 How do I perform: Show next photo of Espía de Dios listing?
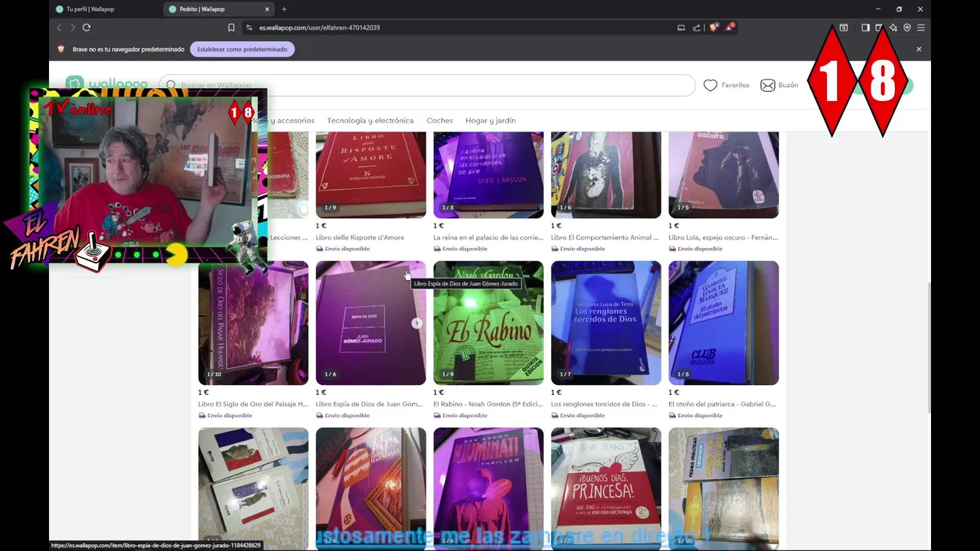pyautogui.click(x=416, y=323)
